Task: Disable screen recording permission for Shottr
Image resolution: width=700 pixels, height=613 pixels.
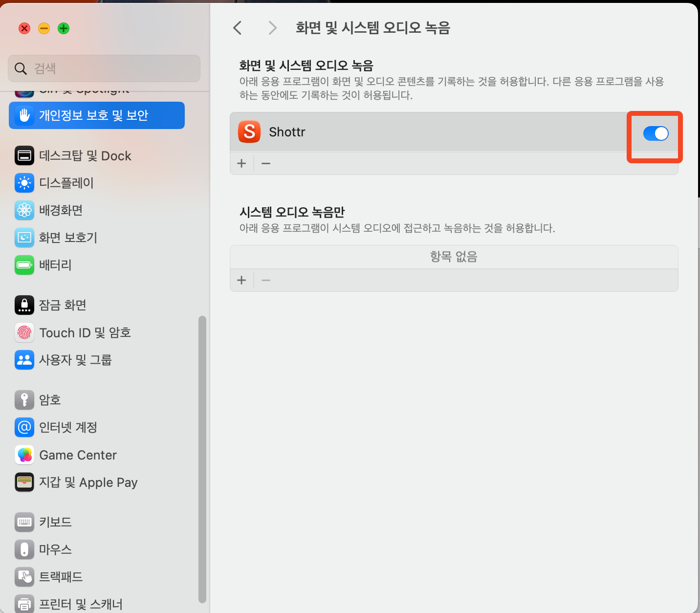Action: coord(655,133)
